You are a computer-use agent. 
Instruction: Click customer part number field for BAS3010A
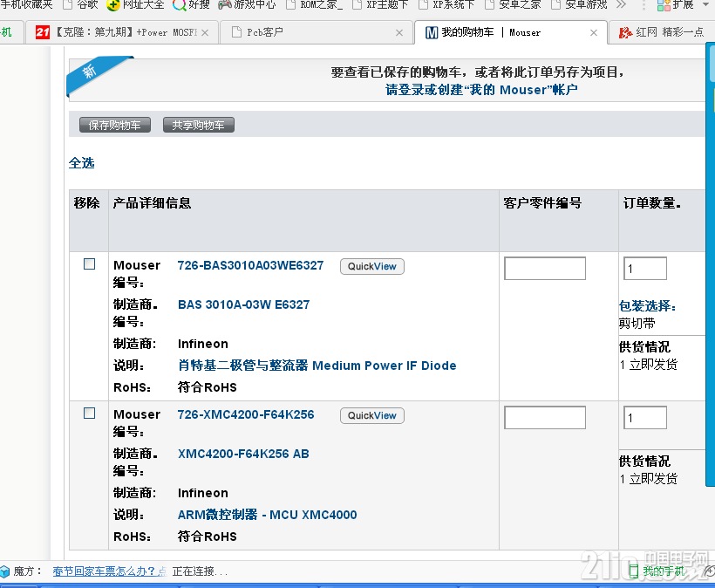coord(545,268)
